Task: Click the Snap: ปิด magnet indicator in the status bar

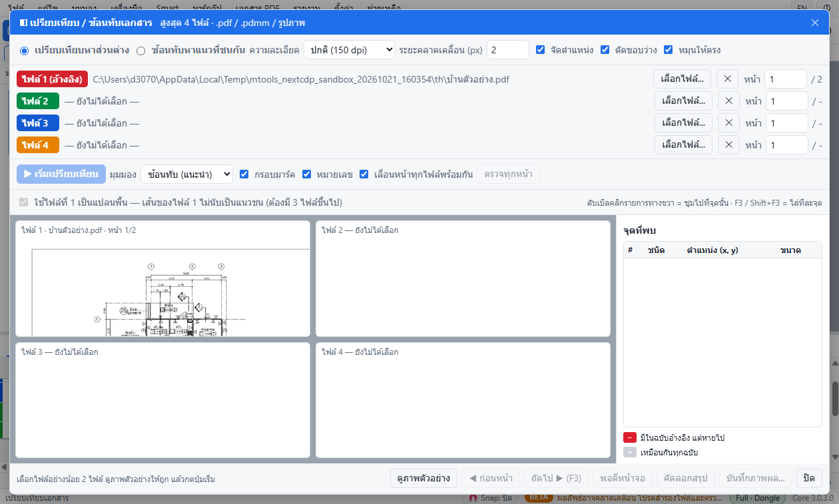Action: click(490, 498)
